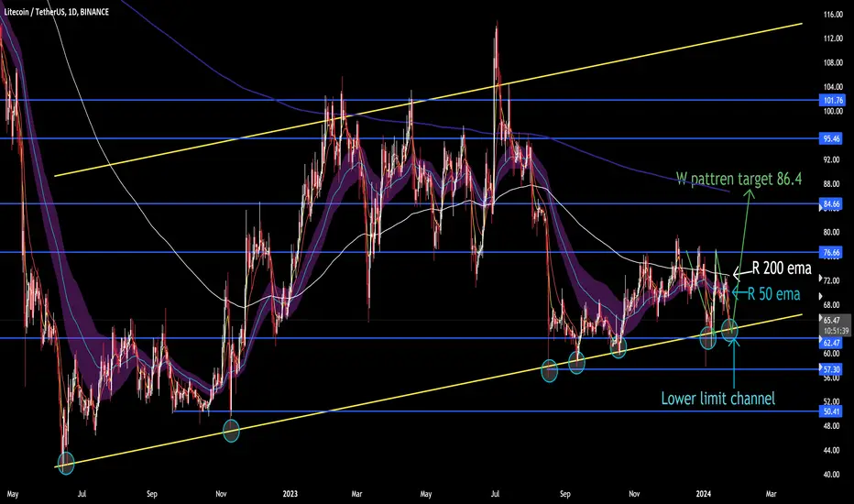Click the 104.00 price axis label
Image resolution: width=854 pixels, height=504 pixels.
pyautogui.click(x=833, y=87)
